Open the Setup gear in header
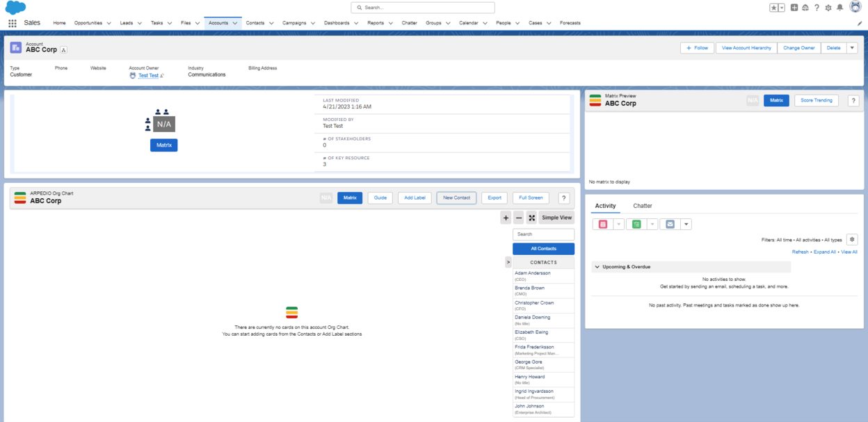Image resolution: width=868 pixels, height=422 pixels. coord(828,8)
